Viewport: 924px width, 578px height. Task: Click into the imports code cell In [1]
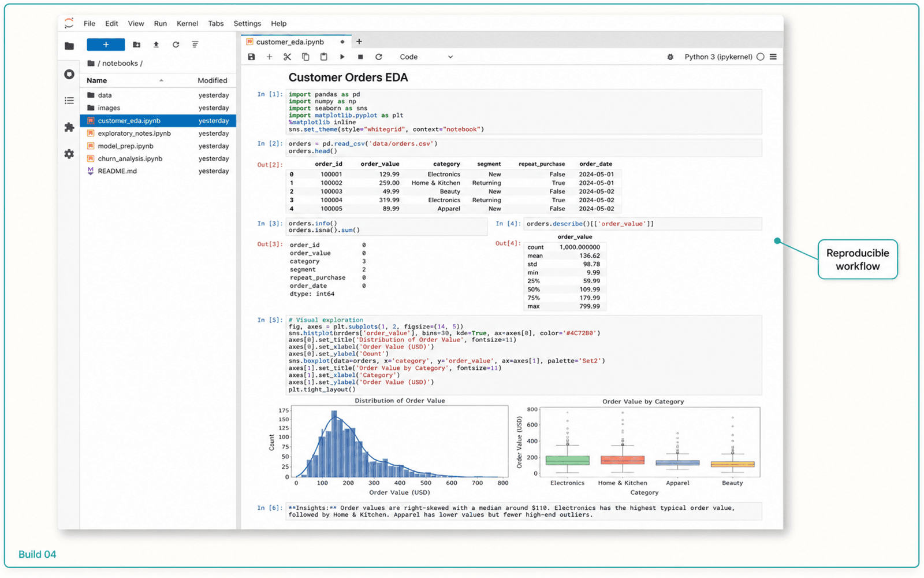[524, 112]
